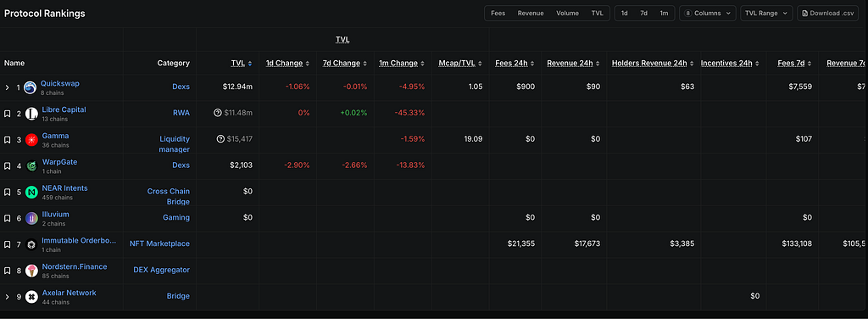Click the Quickswap protocol logo icon
The image size is (868, 319).
pyautogui.click(x=30, y=87)
